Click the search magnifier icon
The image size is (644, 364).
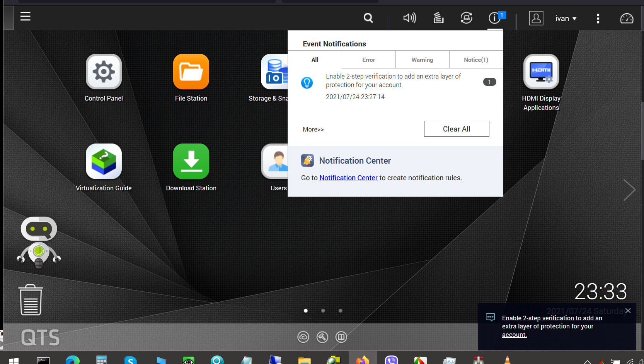[x=368, y=18]
